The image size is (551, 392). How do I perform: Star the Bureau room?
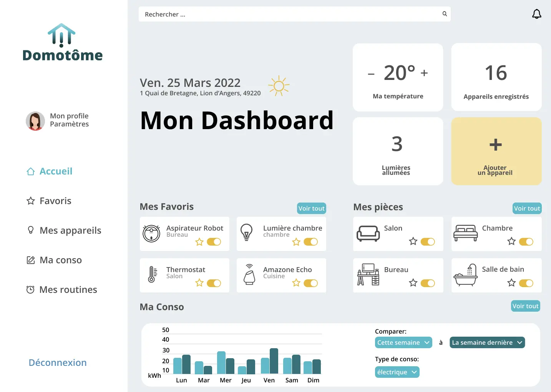[x=413, y=283]
